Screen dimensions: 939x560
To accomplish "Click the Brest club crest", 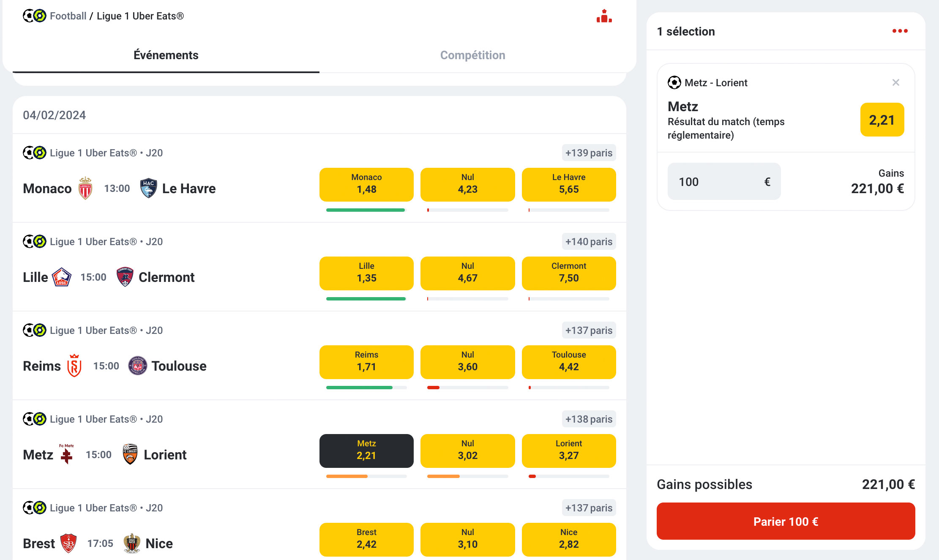I will click(x=68, y=543).
